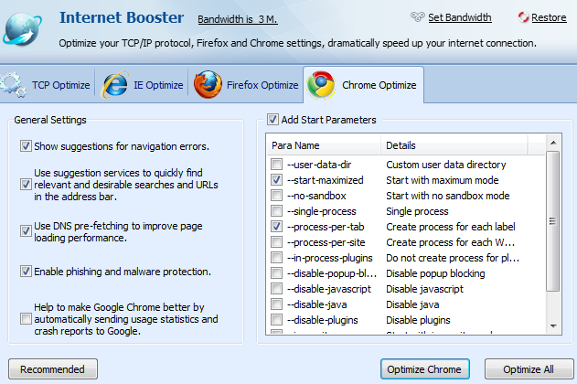
Task: Click the Para Name column header
Action: pyautogui.click(x=323, y=145)
